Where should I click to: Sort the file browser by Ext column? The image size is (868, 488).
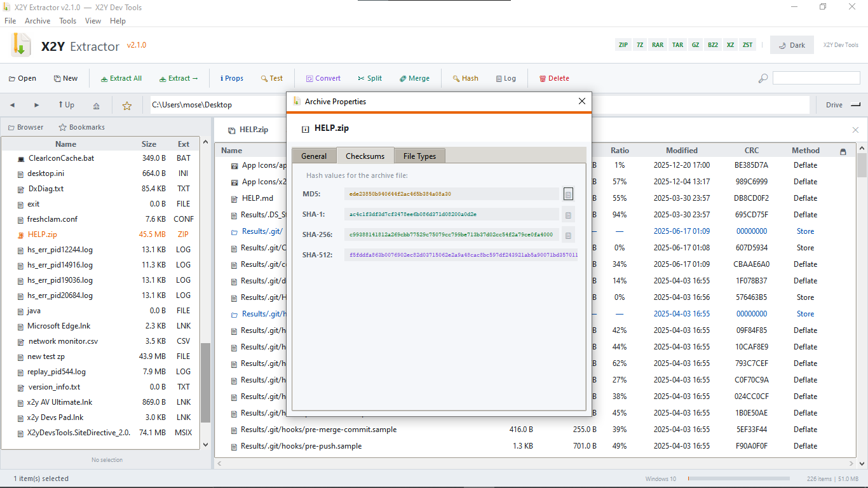184,144
